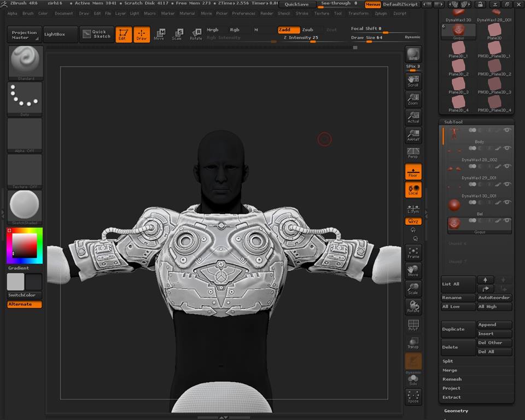The image size is (525, 420).
Task: Click the Move view icon on right shelf
Action: 413,271
